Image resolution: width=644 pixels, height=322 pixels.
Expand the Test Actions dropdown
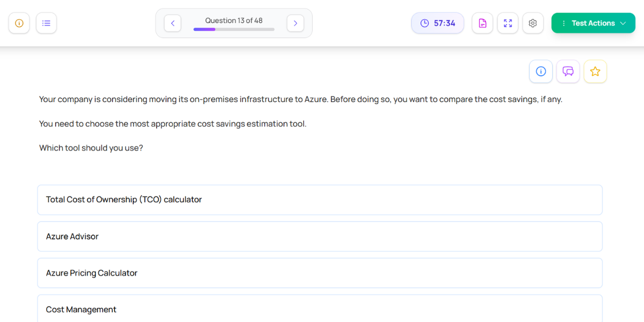click(593, 23)
